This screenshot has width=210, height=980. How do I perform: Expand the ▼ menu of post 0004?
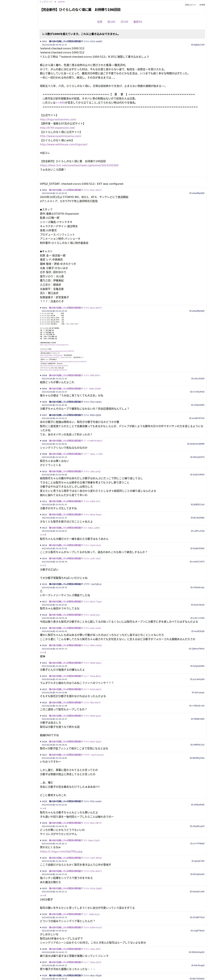(41, 376)
